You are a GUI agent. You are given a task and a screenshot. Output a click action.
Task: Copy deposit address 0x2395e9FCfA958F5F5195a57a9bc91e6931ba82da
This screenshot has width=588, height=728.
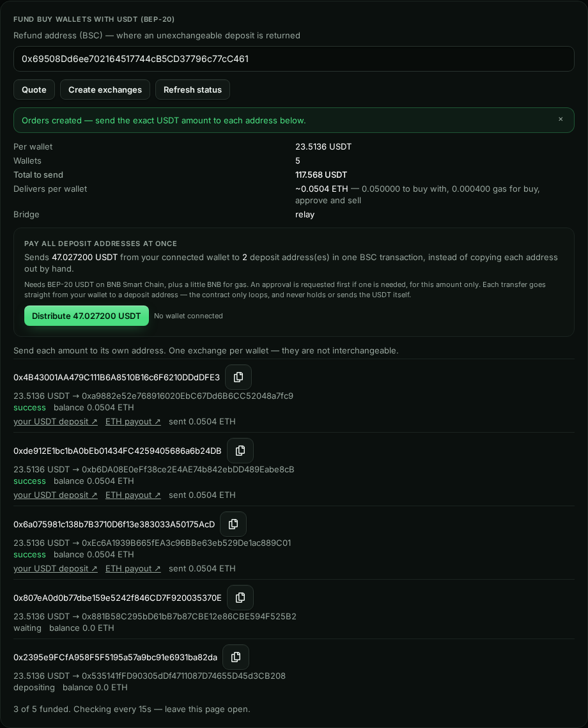pyautogui.click(x=236, y=657)
